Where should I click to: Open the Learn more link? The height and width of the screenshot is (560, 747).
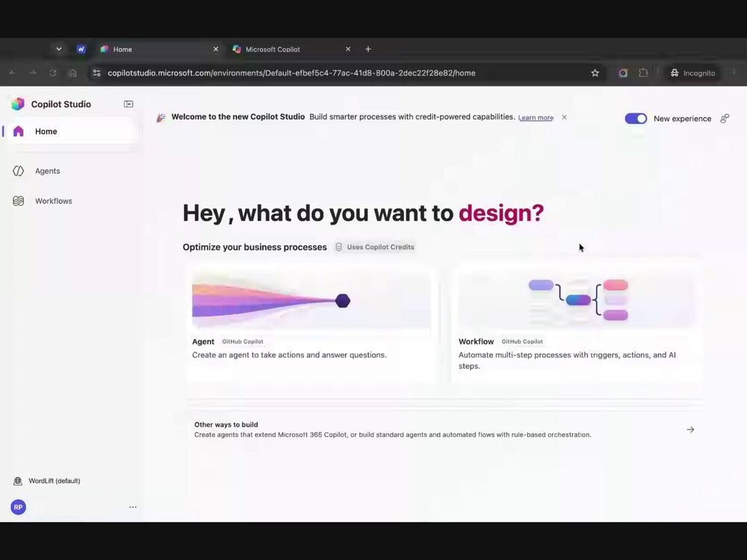[536, 118]
